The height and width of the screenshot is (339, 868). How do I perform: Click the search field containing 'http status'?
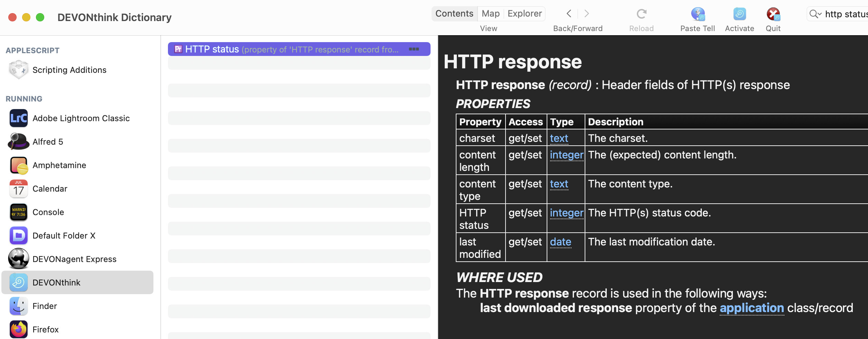tap(845, 14)
